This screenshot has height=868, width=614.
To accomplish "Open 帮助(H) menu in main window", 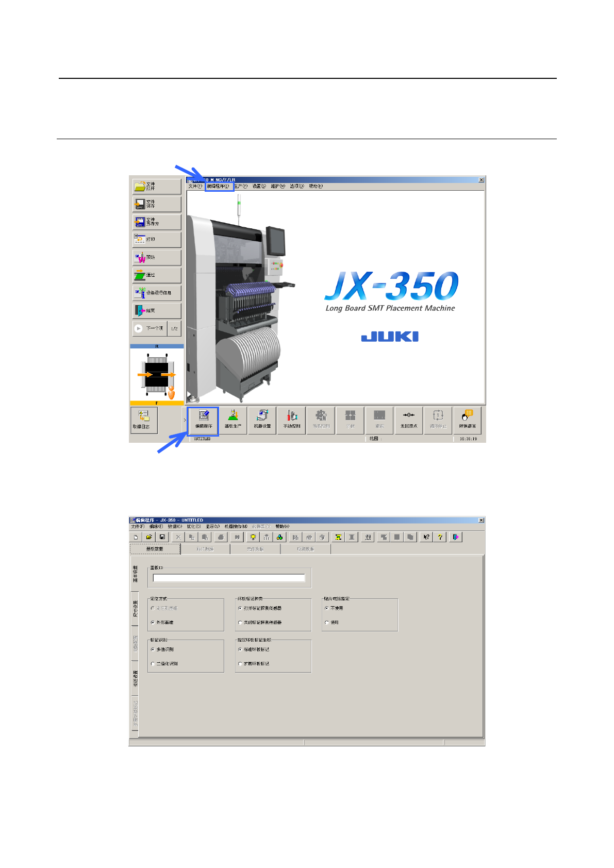I will tap(316, 186).
